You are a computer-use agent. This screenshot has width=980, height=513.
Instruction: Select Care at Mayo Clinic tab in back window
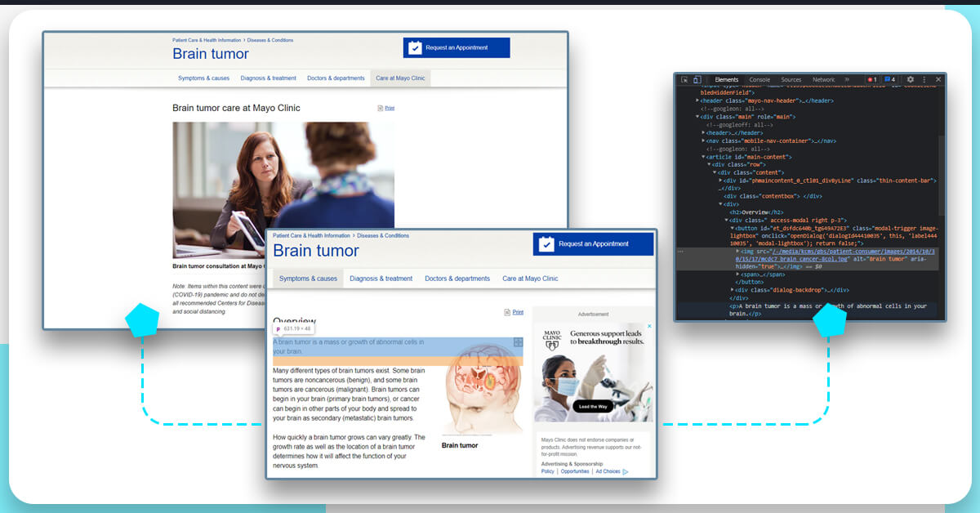[399, 78]
